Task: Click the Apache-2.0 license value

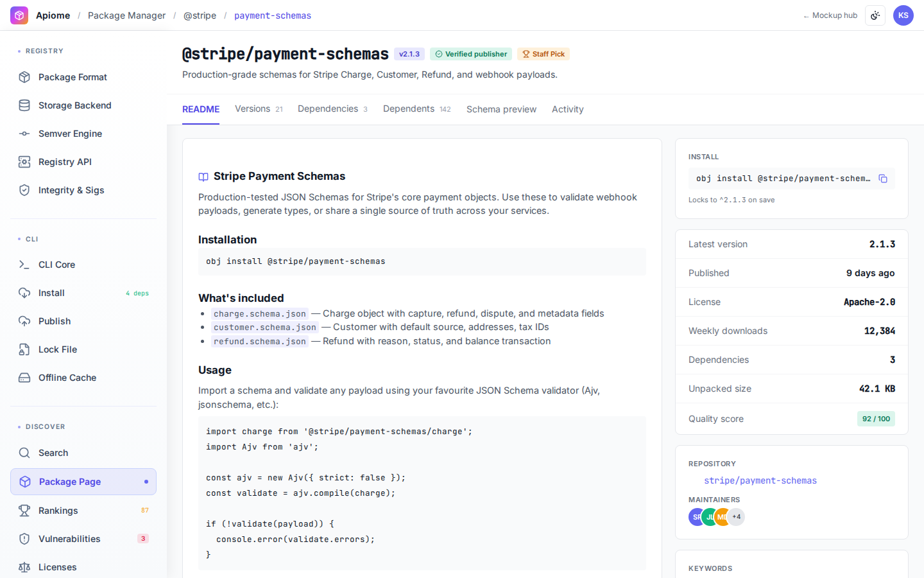Action: point(869,302)
